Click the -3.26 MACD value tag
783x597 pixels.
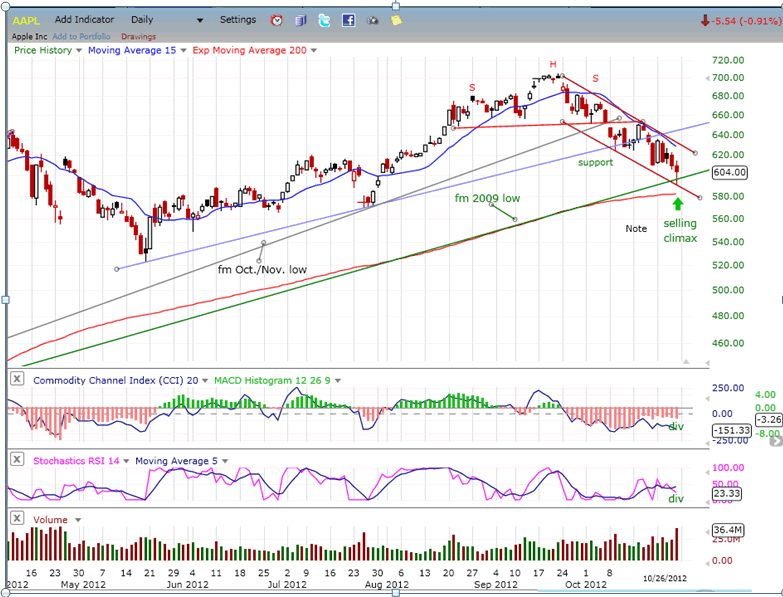pyautogui.click(x=770, y=420)
